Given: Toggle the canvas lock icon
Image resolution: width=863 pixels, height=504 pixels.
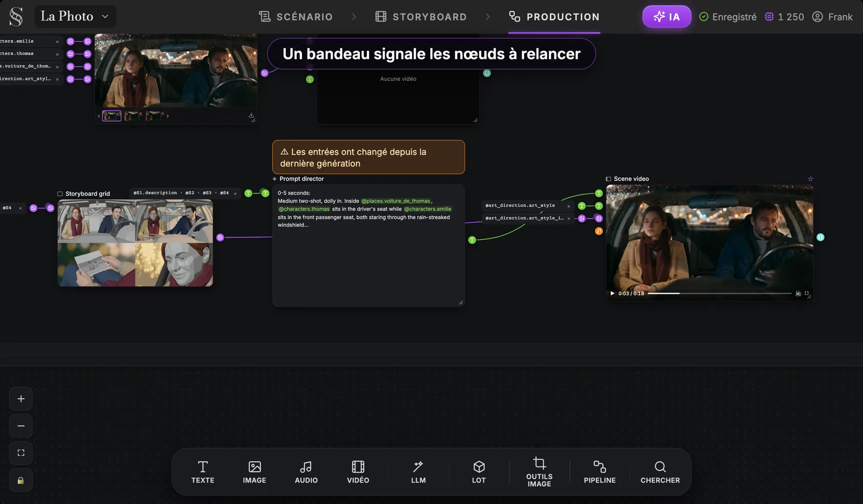Looking at the screenshot, I should coord(21,480).
